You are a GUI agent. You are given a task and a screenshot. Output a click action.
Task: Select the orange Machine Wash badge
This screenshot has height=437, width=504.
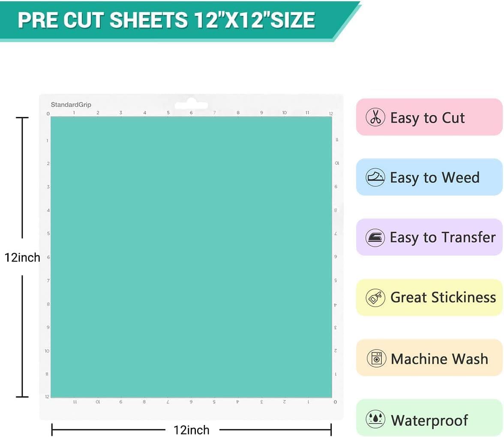[429, 358]
